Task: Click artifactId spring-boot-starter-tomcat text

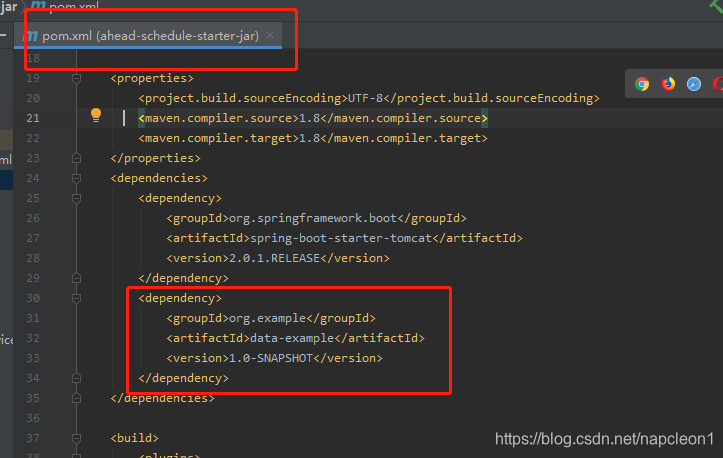Action: [344, 238]
